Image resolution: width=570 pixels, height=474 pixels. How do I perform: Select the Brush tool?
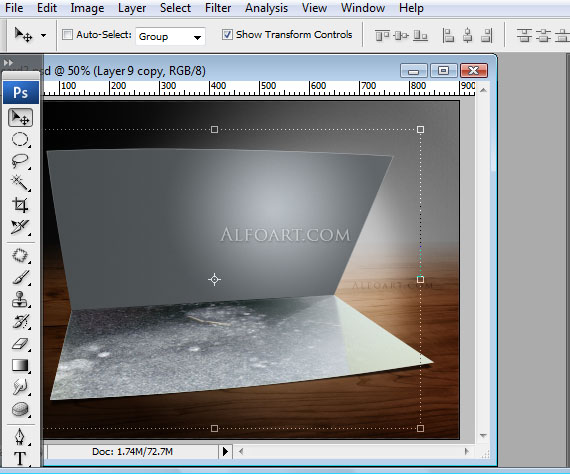tap(20, 277)
